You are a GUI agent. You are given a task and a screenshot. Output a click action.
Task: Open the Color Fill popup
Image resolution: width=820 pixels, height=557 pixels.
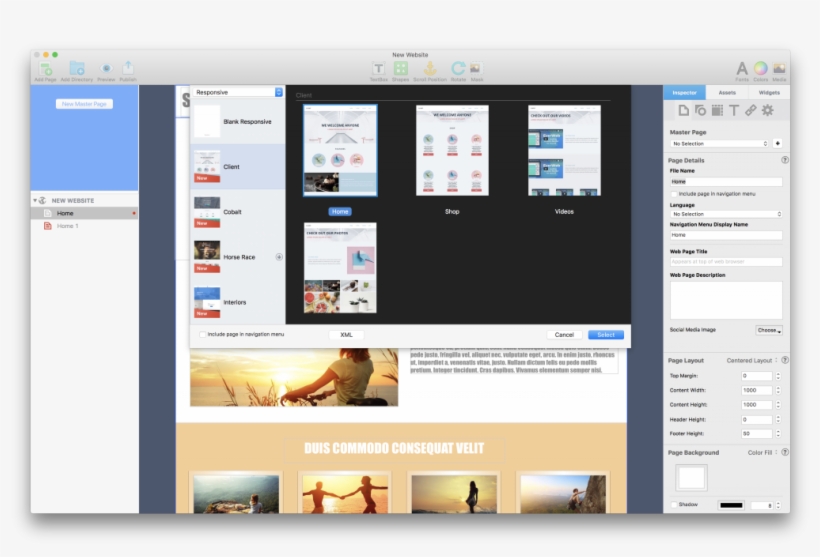762,452
